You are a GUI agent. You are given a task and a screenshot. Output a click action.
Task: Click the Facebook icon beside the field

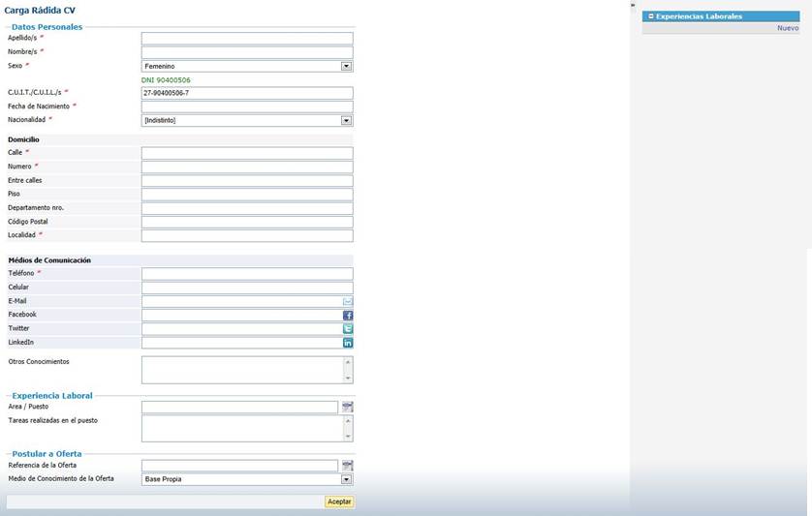348,316
